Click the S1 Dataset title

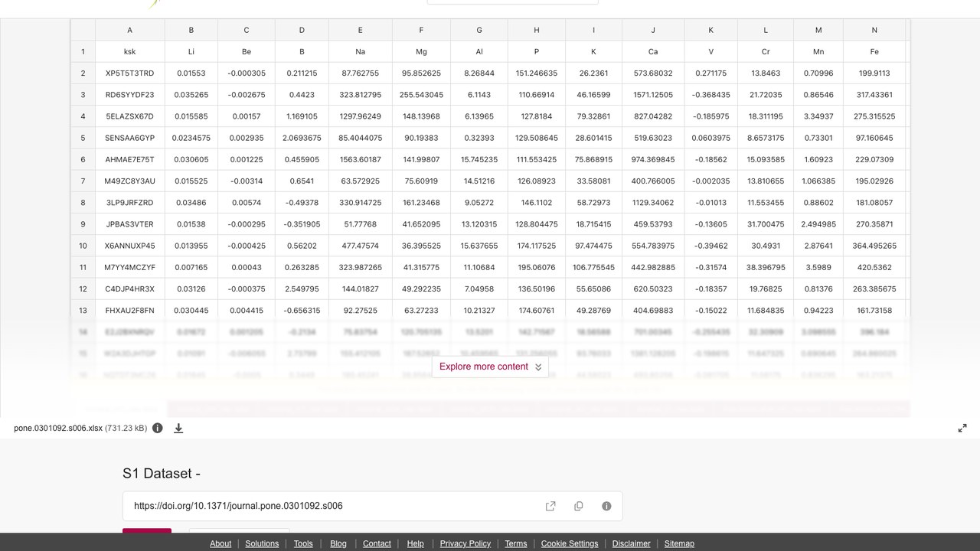(162, 474)
